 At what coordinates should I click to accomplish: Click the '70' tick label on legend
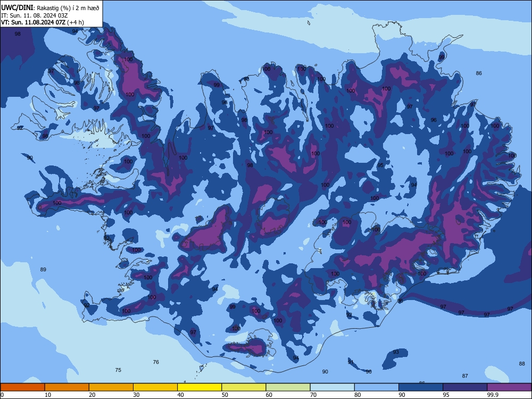click(x=313, y=395)
